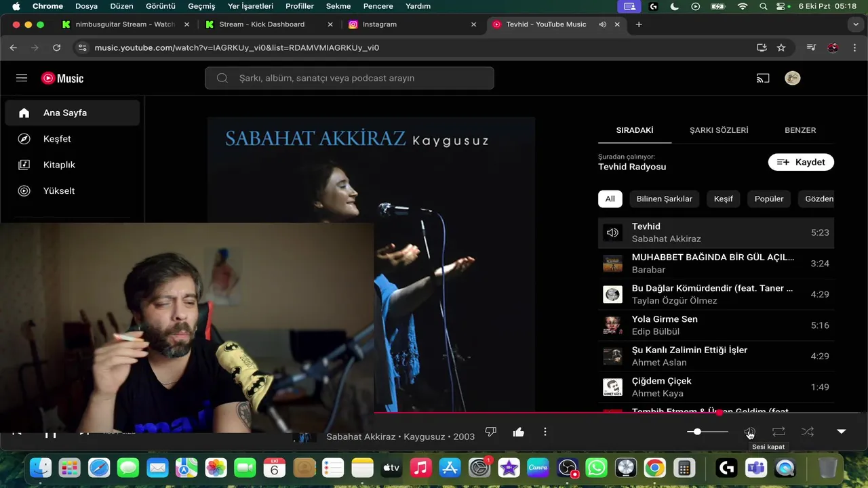Select the SIRADAKİ tab
This screenshot has height=488, width=868.
pyautogui.click(x=635, y=130)
